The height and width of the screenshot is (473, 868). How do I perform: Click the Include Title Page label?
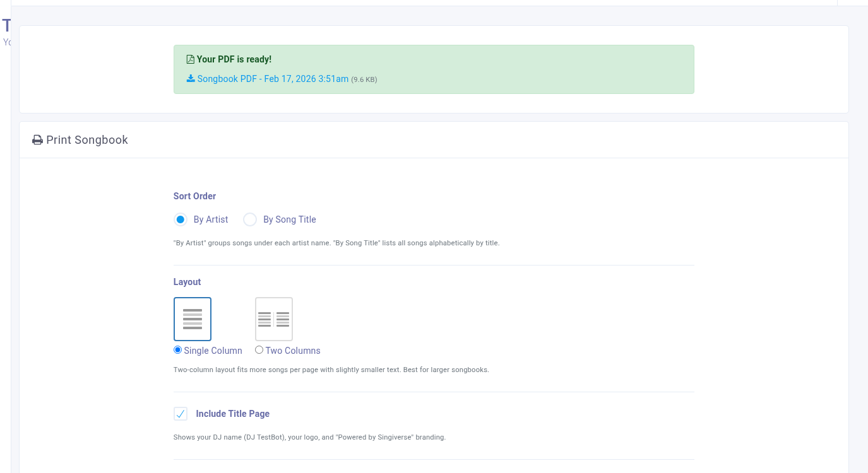click(233, 414)
